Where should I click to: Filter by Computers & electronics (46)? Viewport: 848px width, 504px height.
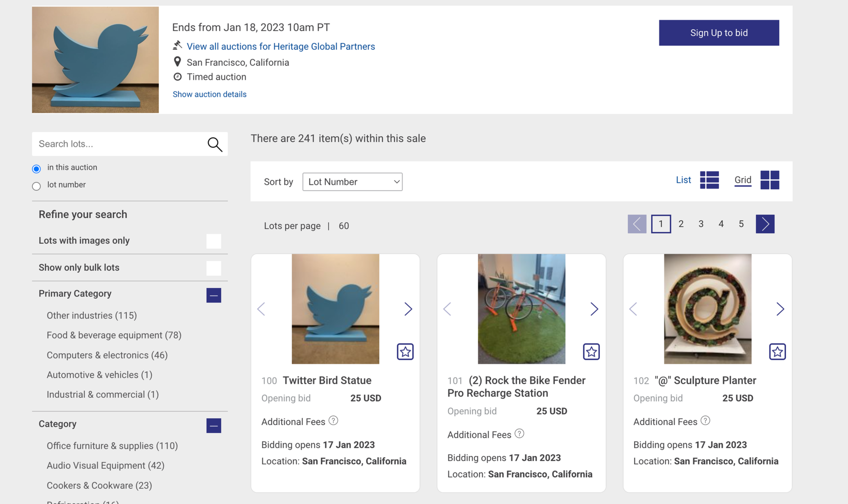click(107, 355)
